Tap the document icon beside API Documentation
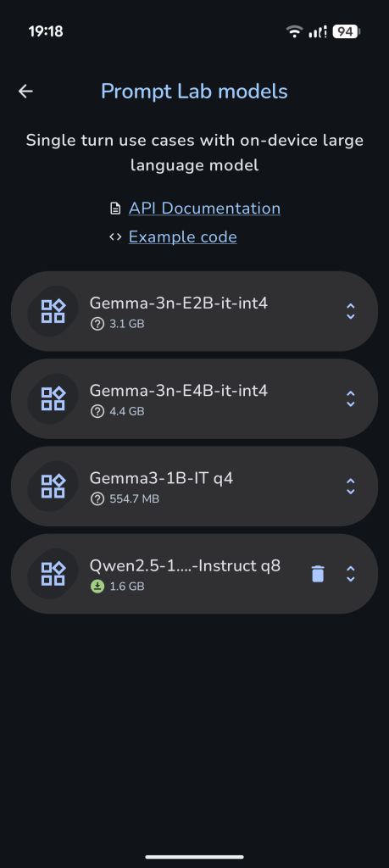 tap(115, 209)
